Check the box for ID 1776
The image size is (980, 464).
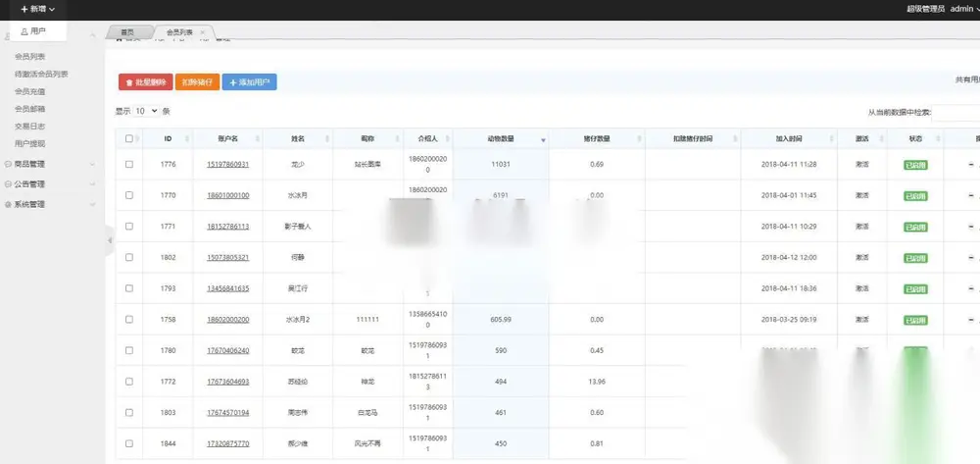point(129,165)
